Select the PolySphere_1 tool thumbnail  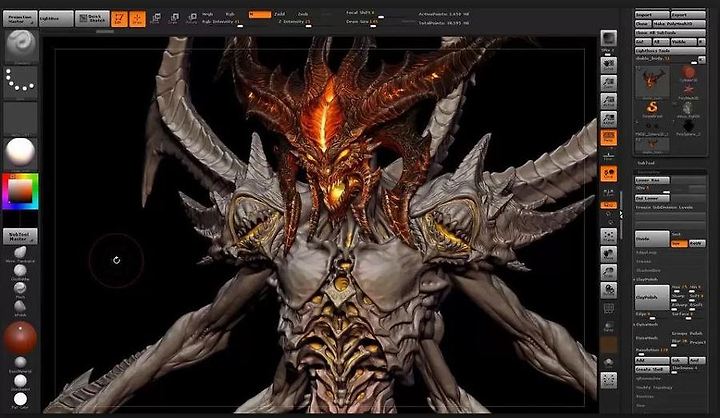687,126
